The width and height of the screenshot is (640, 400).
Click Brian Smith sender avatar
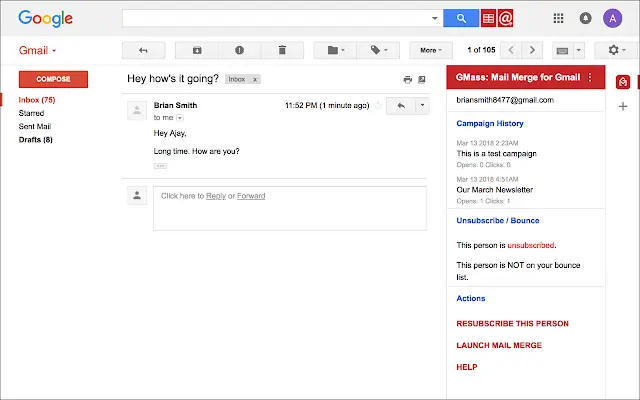pyautogui.click(x=137, y=110)
